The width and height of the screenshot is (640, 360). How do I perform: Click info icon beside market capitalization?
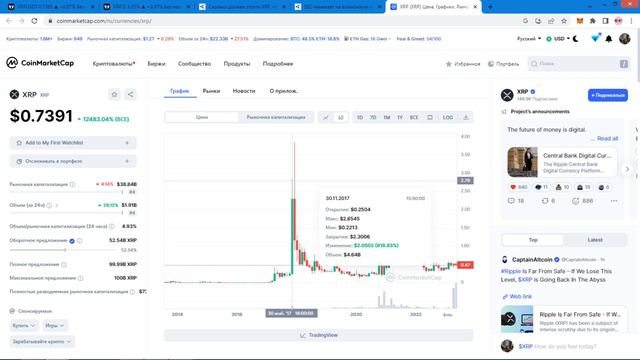point(72,184)
